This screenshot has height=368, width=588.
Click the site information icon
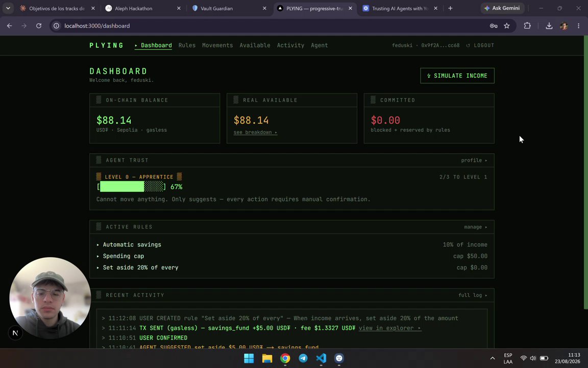[x=56, y=26]
